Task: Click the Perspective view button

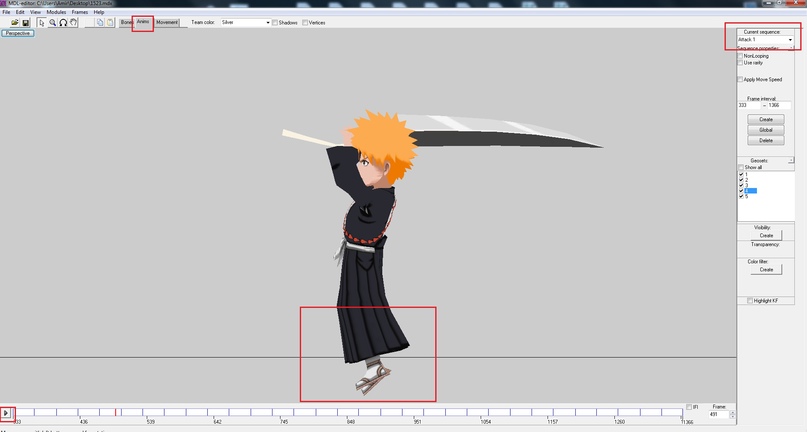Action: [18, 33]
